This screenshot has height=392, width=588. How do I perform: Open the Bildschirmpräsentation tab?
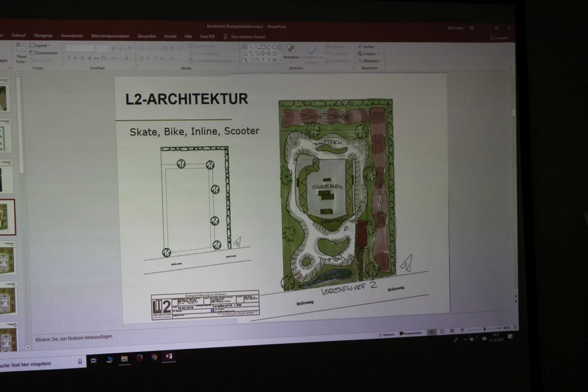coord(110,36)
